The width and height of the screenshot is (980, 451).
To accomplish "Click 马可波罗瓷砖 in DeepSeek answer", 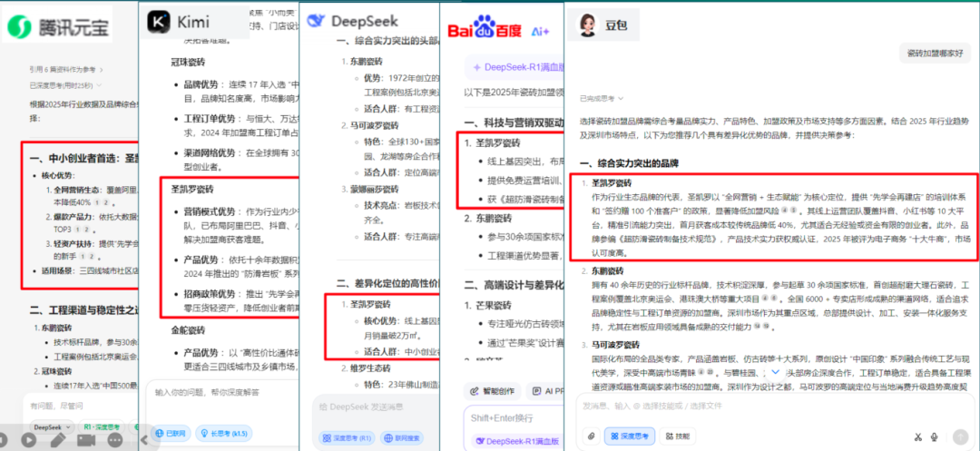I will [373, 124].
